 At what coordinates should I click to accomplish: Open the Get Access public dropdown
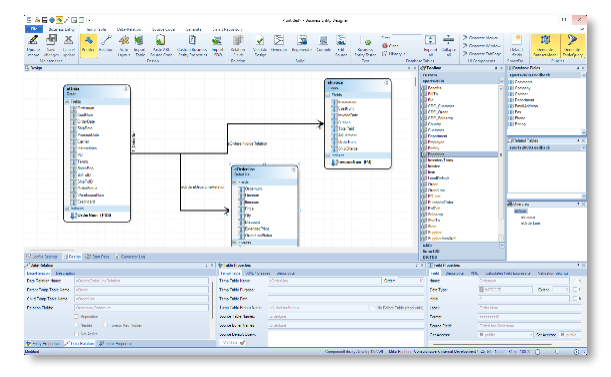click(x=531, y=335)
